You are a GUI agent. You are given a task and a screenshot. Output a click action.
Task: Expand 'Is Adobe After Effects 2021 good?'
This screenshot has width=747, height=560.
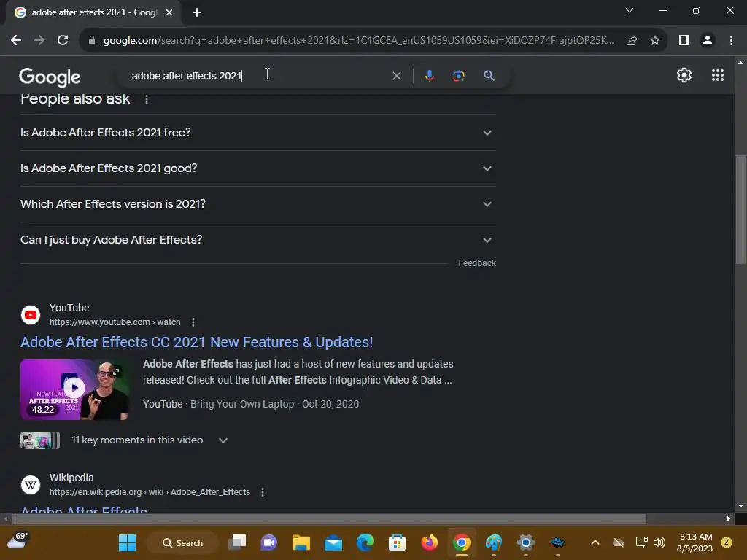(258, 168)
